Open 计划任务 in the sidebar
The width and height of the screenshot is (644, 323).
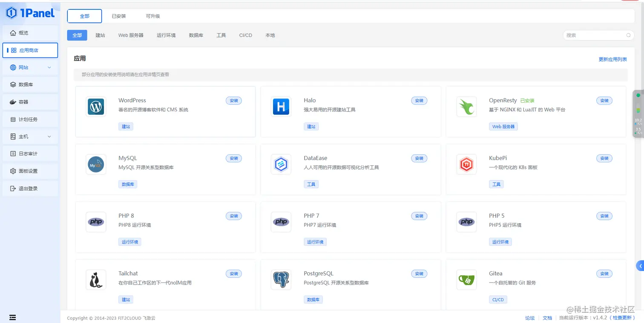[x=30, y=119]
